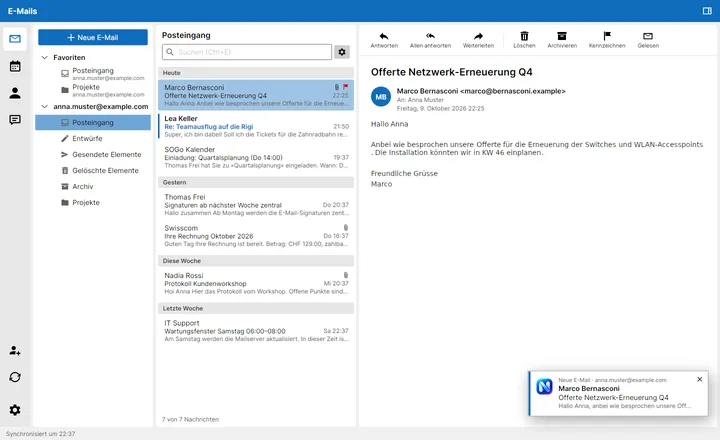Open the Calendar module icon
Viewport: 720px width, 440px height.
[x=15, y=66]
